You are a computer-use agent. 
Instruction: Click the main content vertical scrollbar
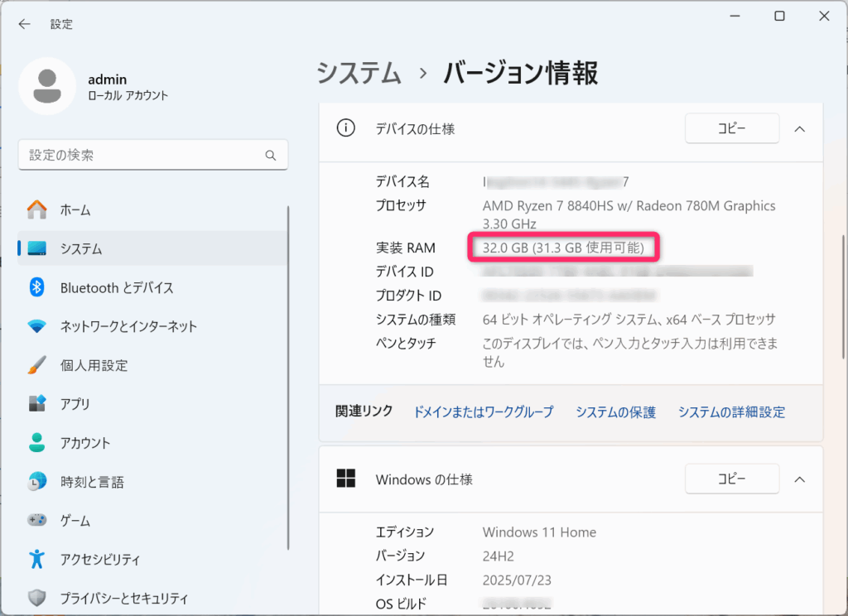(843, 297)
